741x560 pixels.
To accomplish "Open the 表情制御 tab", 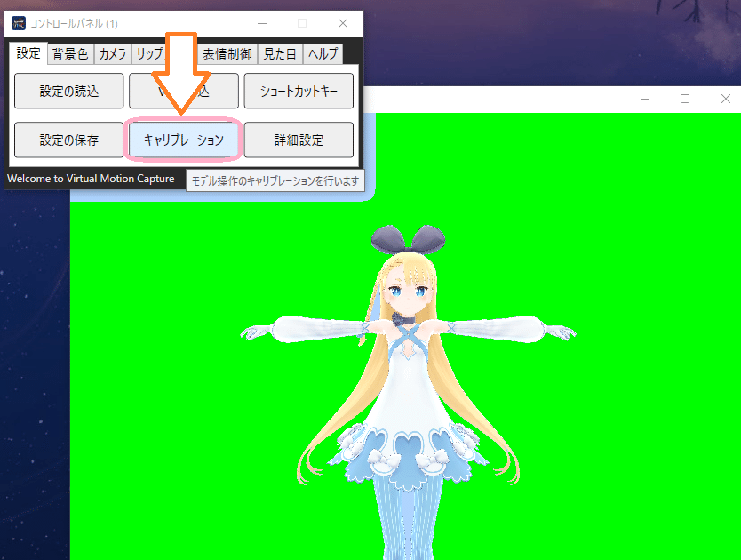I will coord(227,54).
